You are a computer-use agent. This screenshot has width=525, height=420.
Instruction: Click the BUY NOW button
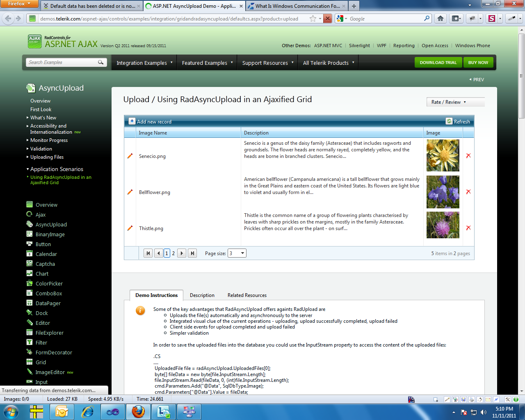(x=478, y=62)
